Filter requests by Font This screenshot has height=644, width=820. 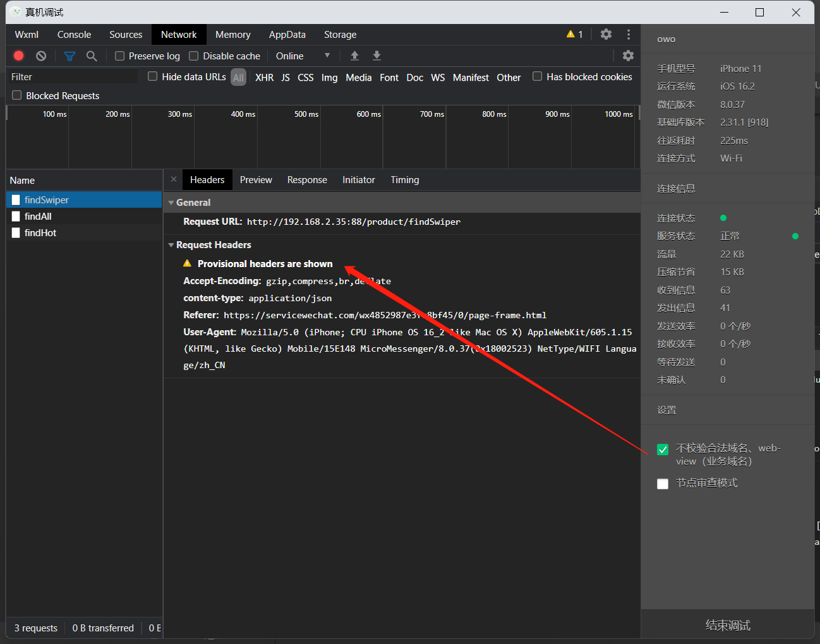pos(389,78)
